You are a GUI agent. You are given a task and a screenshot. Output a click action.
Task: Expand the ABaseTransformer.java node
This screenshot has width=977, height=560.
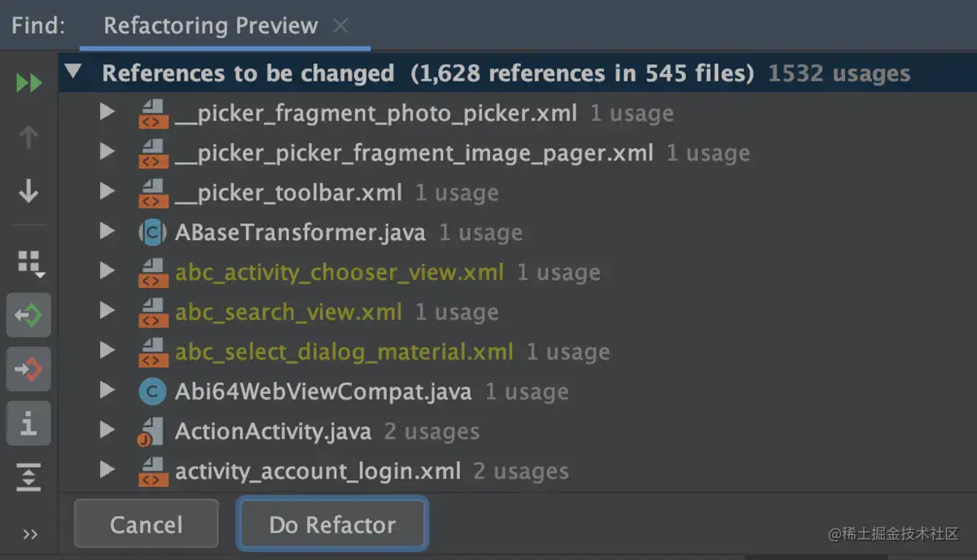(x=107, y=232)
